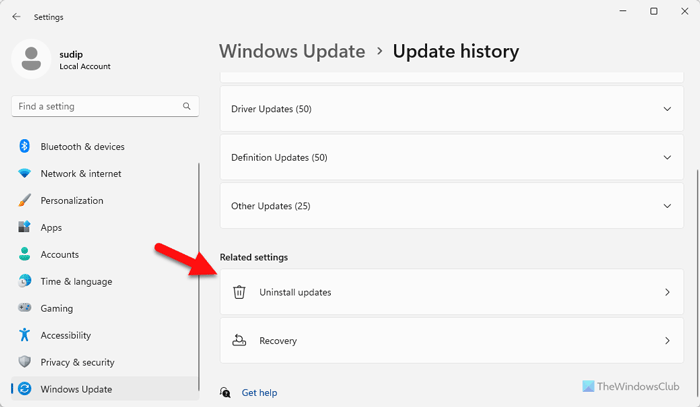Click the Privacy & security shield icon
700x407 pixels.
25,362
